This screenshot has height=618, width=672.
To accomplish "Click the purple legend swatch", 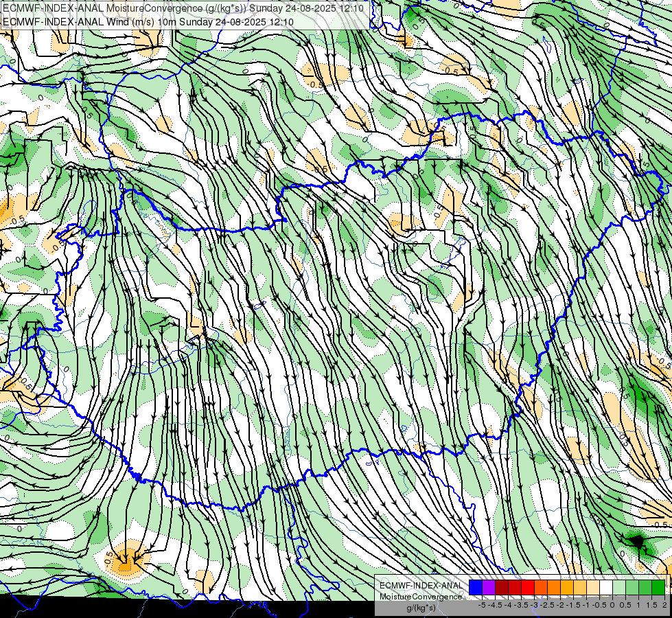I will point(489,587).
